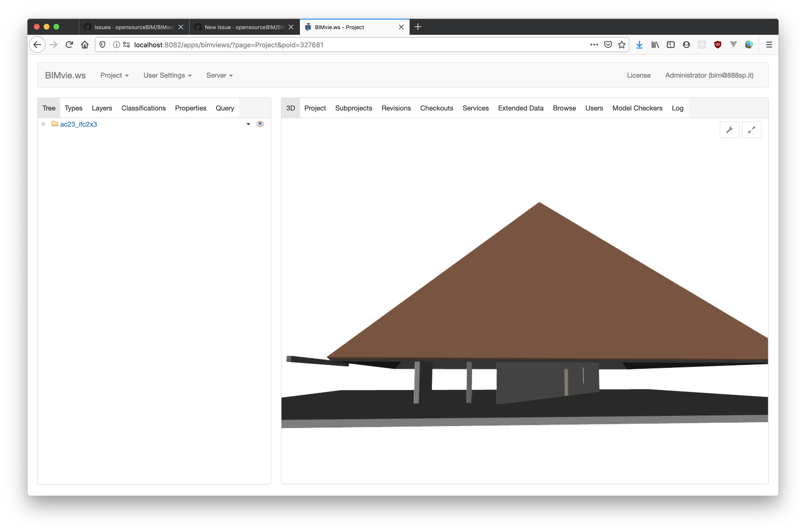Open the Project dropdown menu
Image resolution: width=806 pixels, height=532 pixels.
(x=114, y=75)
